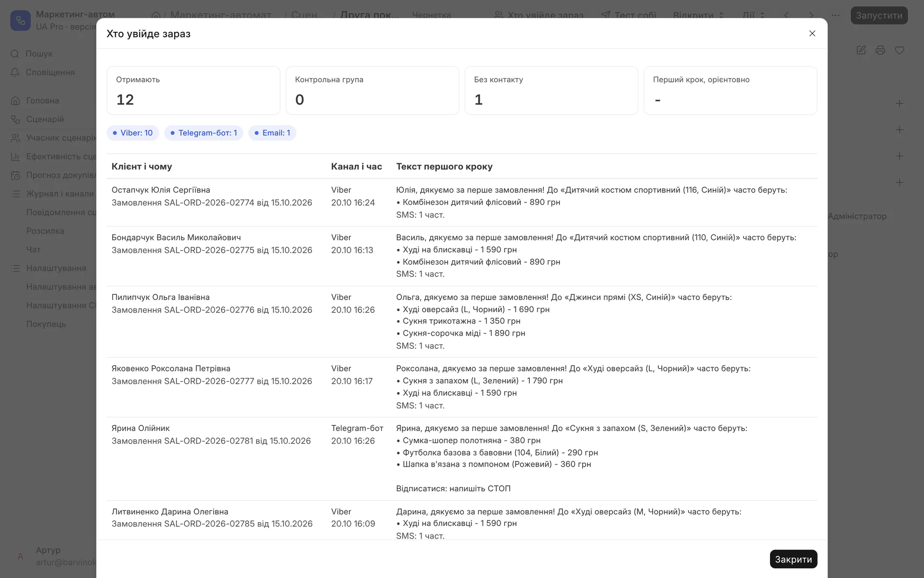Select client Остапчук Юлія Сергіївна
The width and height of the screenshot is (924, 578).
[161, 190]
